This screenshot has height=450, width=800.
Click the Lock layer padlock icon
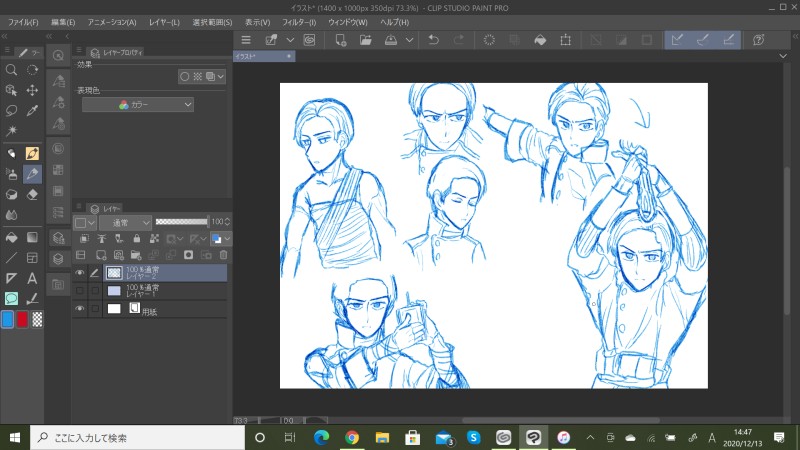click(x=135, y=239)
